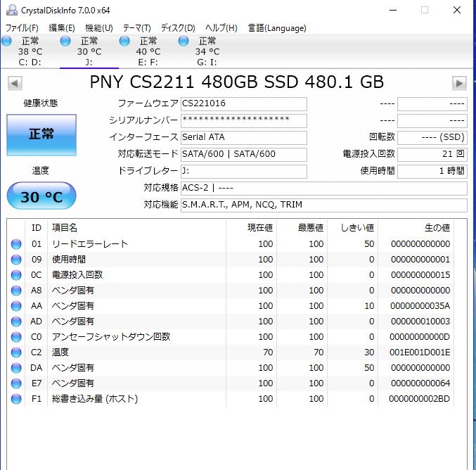
Task: Click status icon for row E7
Action: tap(16, 383)
